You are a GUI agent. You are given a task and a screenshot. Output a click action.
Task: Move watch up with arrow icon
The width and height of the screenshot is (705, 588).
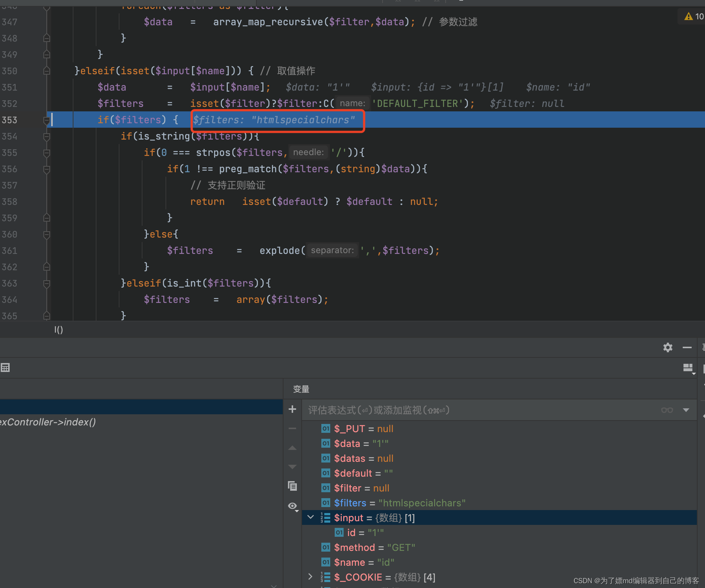pos(292,448)
